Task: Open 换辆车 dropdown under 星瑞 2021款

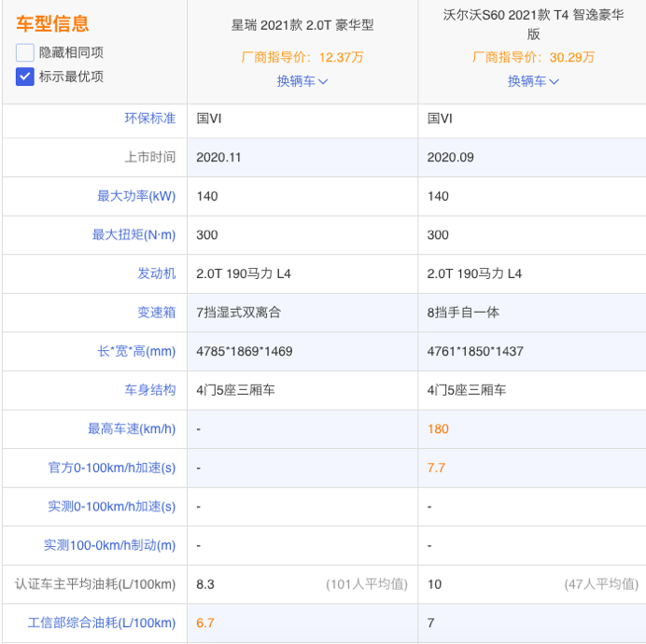Action: [302, 81]
